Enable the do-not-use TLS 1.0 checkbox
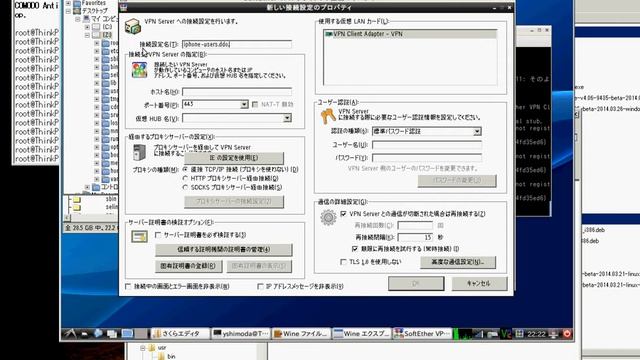The width and height of the screenshot is (640, 360). tap(343, 262)
